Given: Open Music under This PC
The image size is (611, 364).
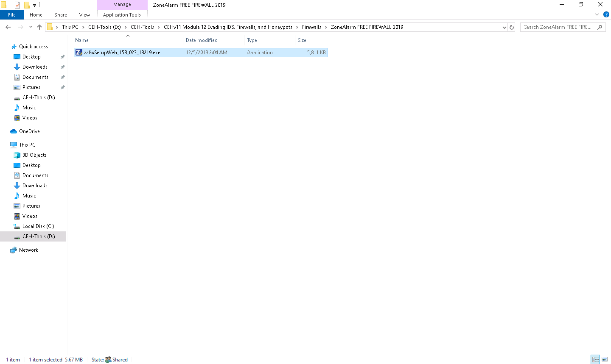Looking at the screenshot, I should tap(29, 196).
